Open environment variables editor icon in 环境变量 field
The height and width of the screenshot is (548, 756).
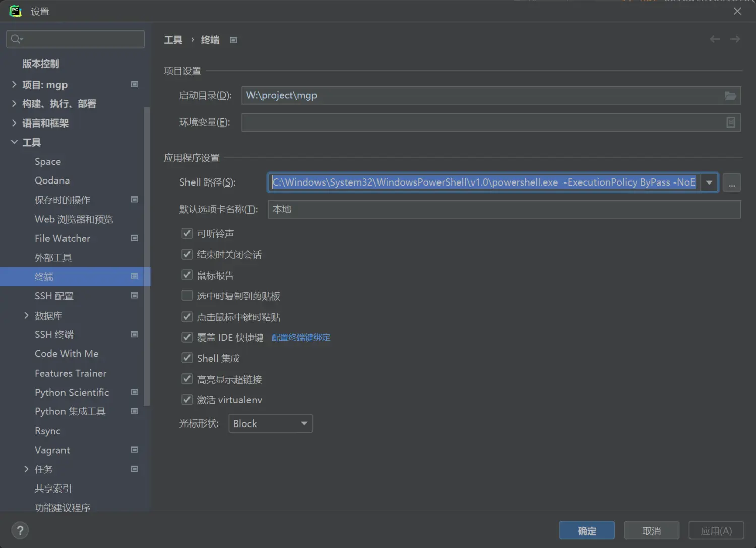click(730, 123)
